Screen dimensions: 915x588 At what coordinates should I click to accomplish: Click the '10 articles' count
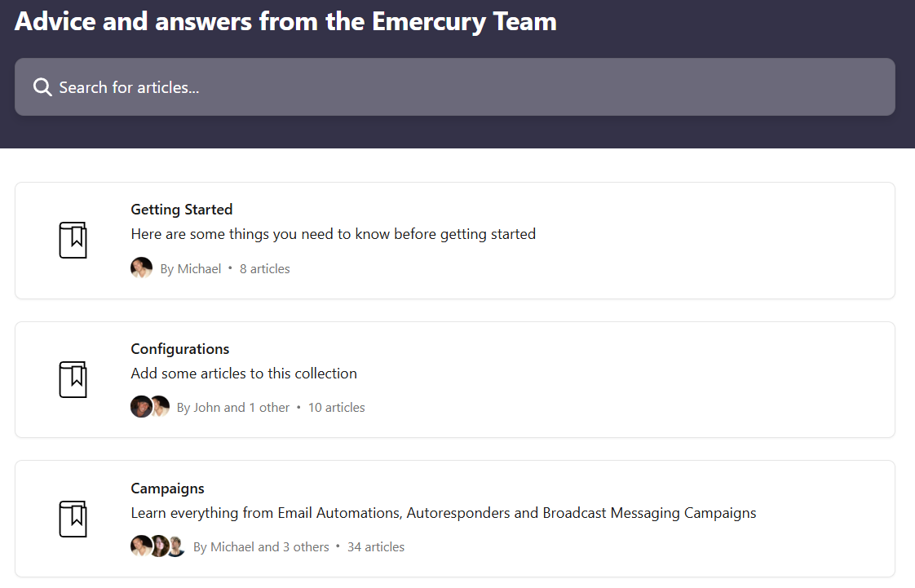tap(337, 408)
